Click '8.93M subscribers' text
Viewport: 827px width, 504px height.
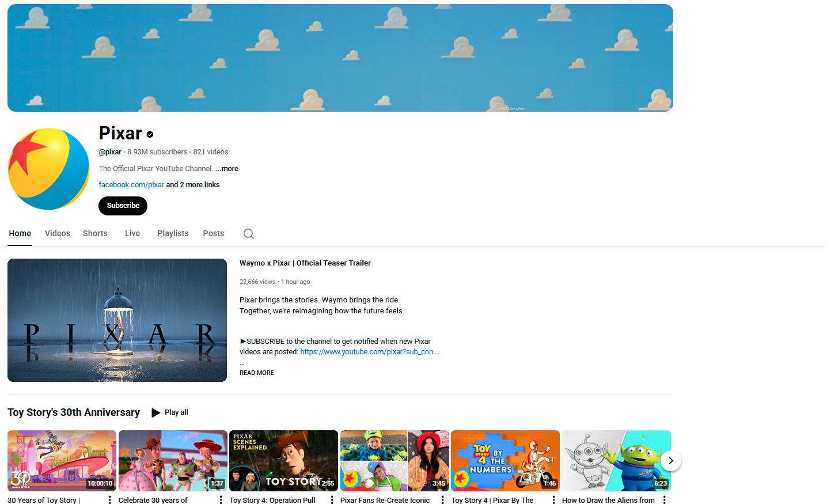click(x=157, y=152)
